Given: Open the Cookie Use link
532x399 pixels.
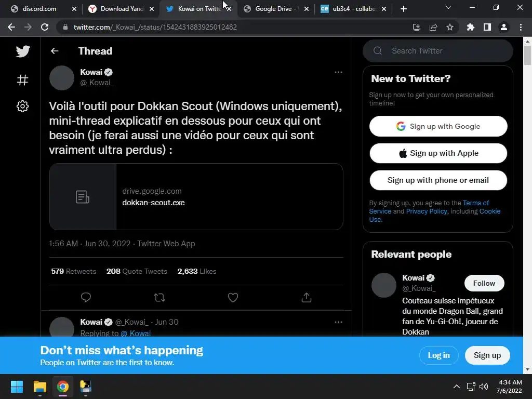Looking at the screenshot, I should (490, 211).
